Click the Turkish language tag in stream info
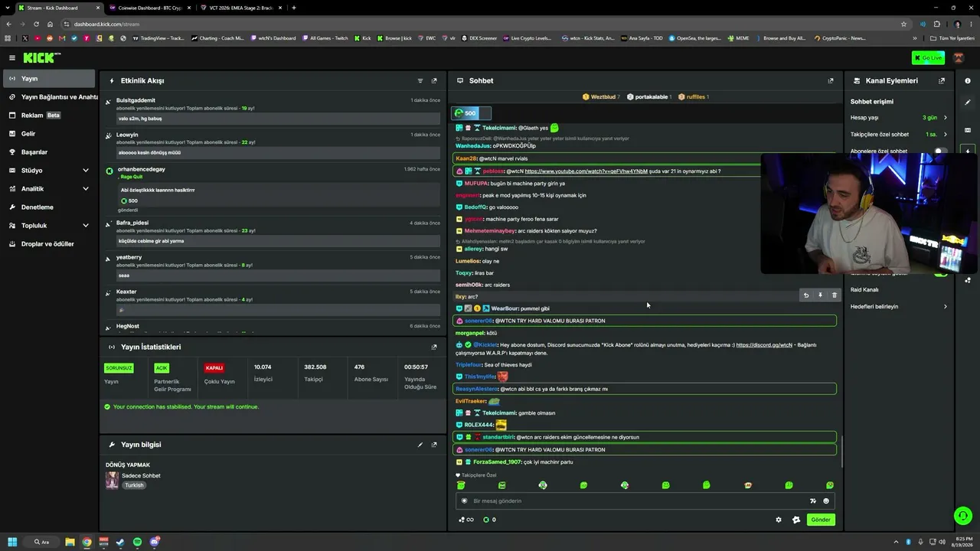Image resolution: width=980 pixels, height=551 pixels. coord(134,485)
